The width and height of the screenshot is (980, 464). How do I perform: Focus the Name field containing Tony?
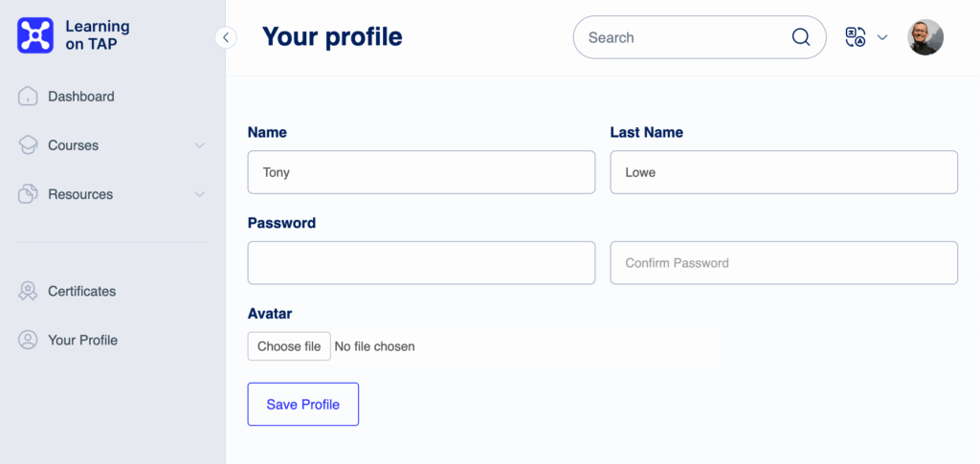coord(421,172)
